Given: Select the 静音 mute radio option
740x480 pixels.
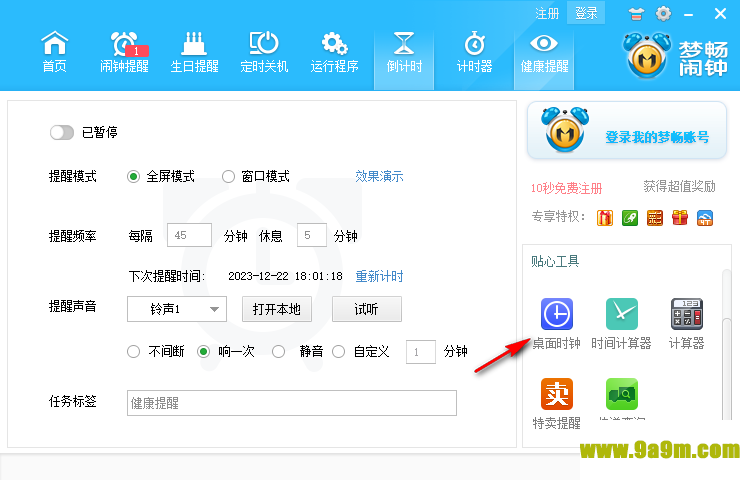Looking at the screenshot, I should pos(278,352).
